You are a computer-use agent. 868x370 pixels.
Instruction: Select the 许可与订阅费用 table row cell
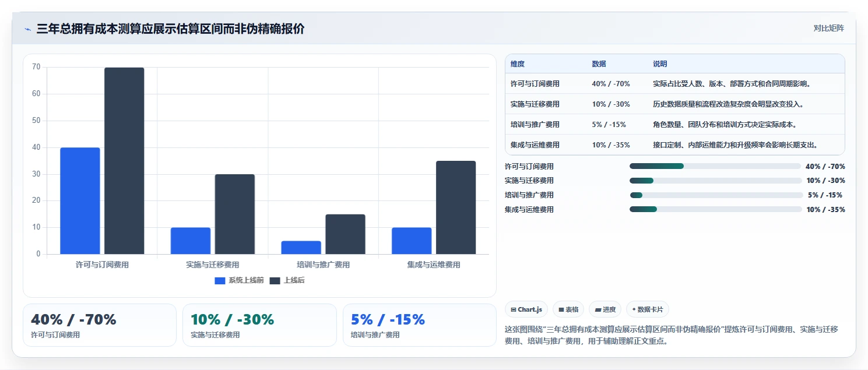[x=535, y=84]
